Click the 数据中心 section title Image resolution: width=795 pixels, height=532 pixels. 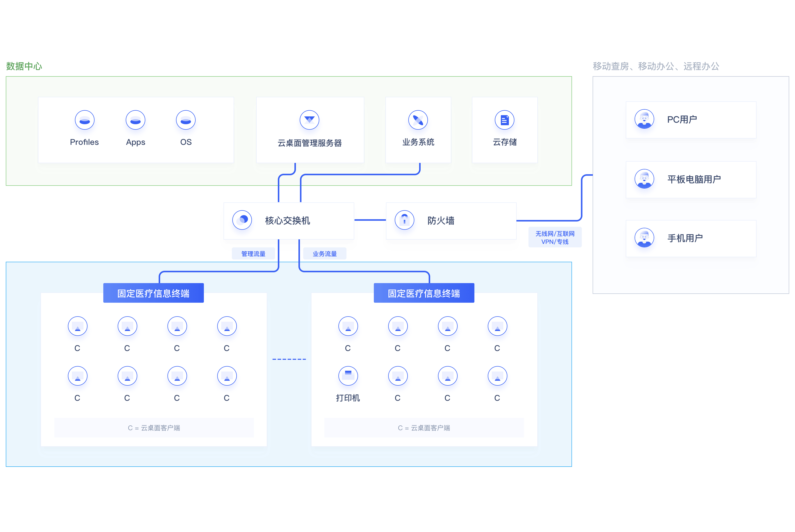[x=24, y=66]
